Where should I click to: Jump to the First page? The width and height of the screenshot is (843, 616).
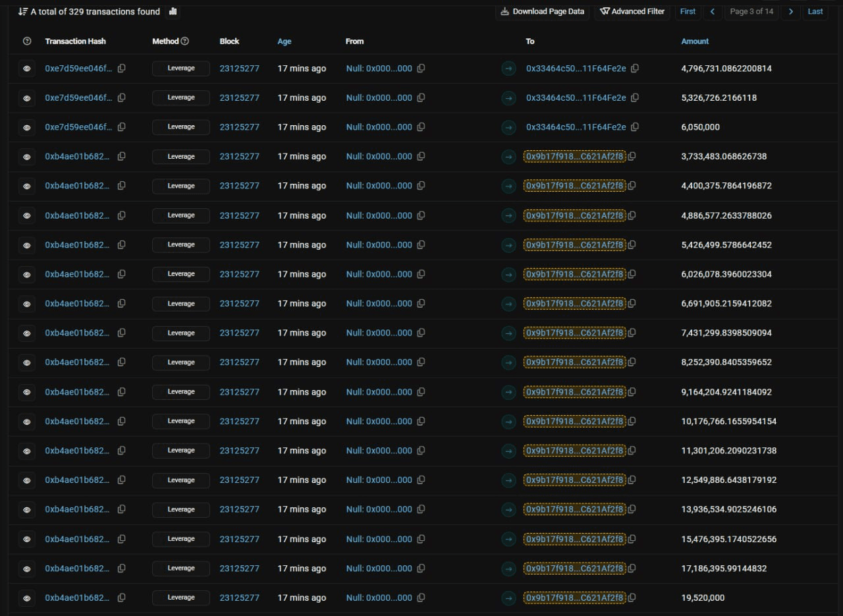coord(688,11)
